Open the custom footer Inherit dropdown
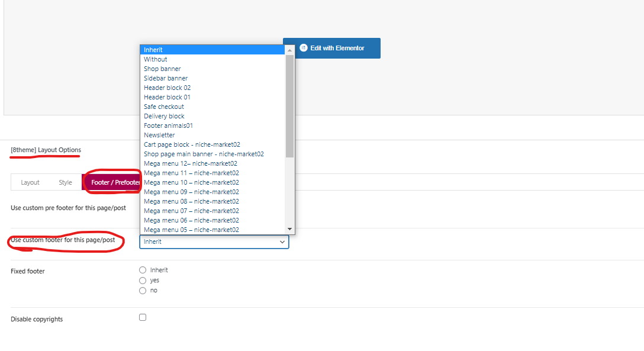This screenshot has width=644, height=351. pyautogui.click(x=214, y=242)
